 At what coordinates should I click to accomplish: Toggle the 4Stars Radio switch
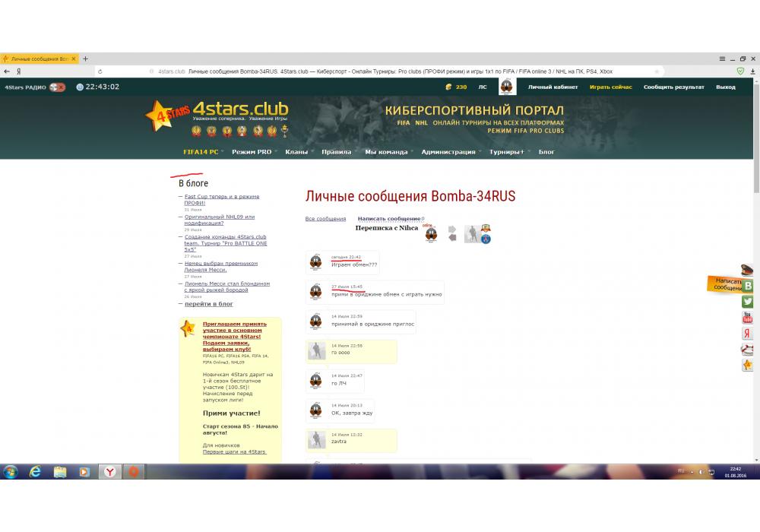57,87
